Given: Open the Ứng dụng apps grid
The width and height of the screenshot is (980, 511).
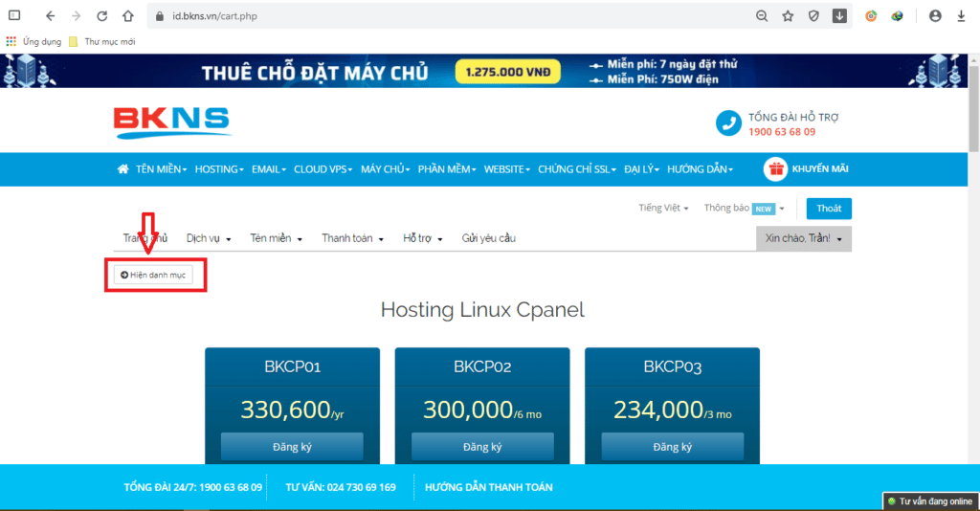Looking at the screenshot, I should point(33,42).
